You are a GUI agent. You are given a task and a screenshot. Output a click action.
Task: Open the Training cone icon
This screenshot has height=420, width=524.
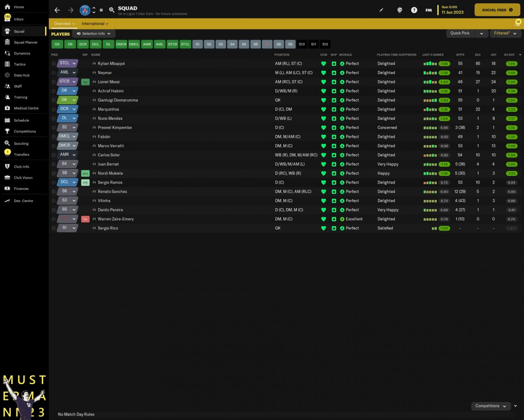tap(7, 97)
